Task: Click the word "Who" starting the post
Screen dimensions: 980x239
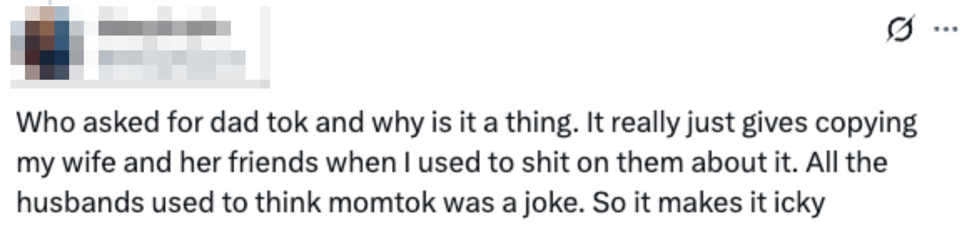Action: tap(46, 123)
